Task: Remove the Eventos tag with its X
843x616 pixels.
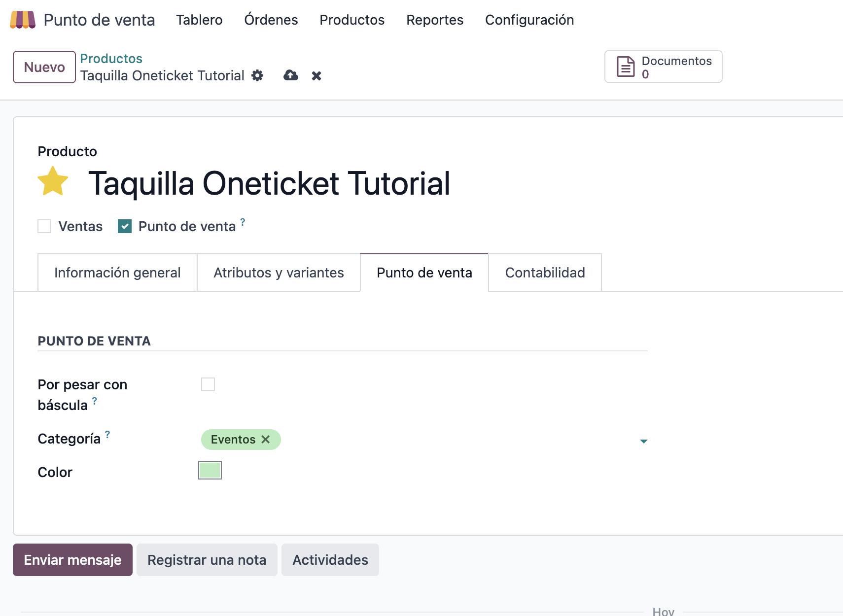Action: [x=266, y=439]
